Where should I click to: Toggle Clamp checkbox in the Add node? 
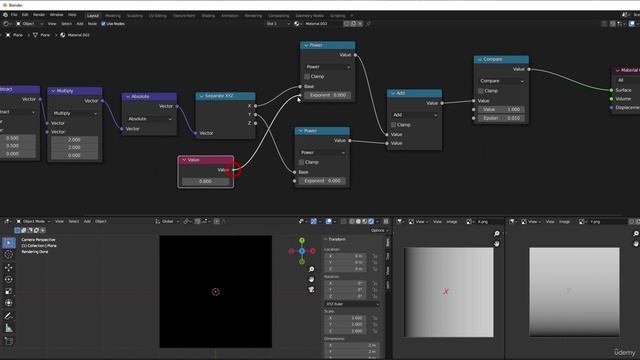pyautogui.click(x=393, y=124)
